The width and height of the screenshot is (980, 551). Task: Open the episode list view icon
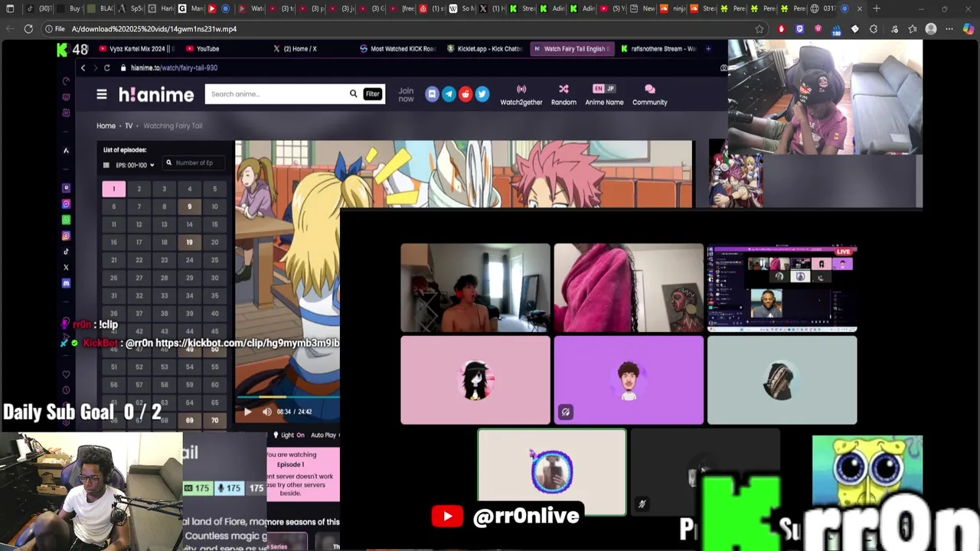tap(106, 165)
